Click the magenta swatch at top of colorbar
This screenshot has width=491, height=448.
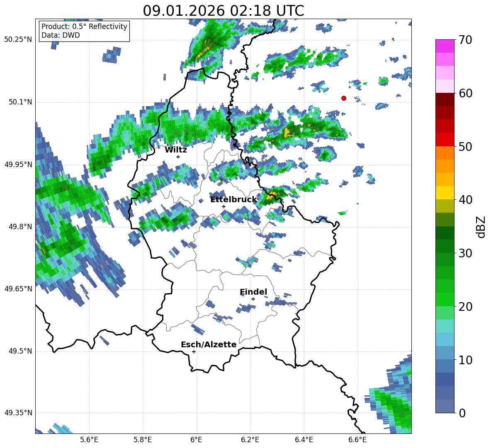coord(445,46)
